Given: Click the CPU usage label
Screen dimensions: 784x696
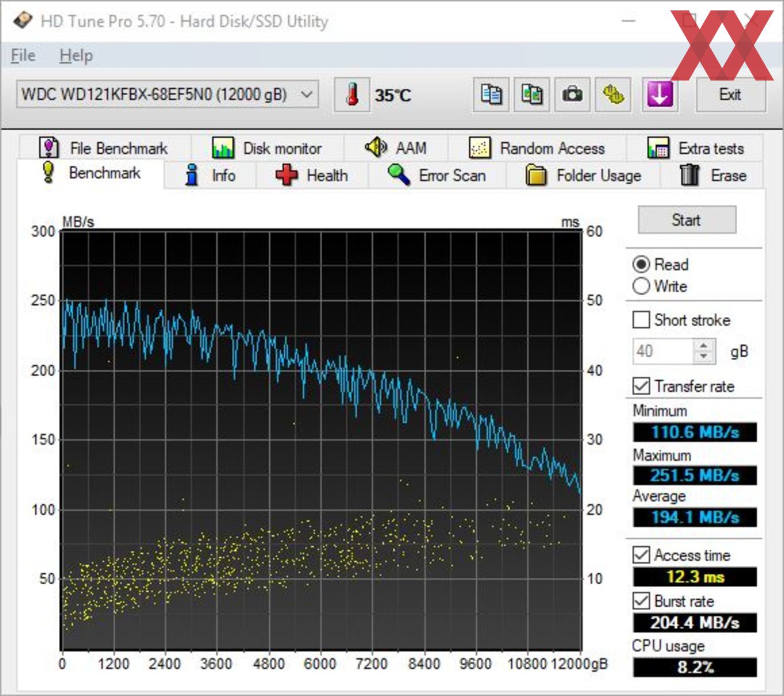Looking at the screenshot, I should click(668, 646).
